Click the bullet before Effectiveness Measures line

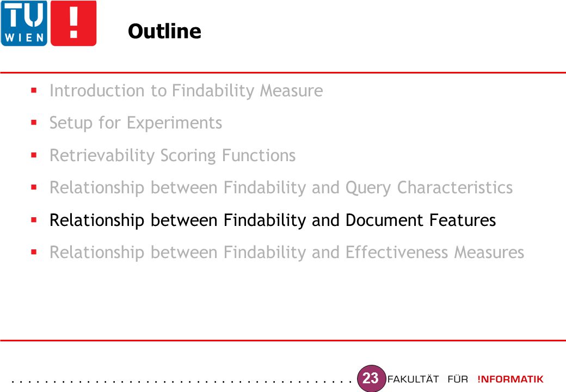tap(34, 252)
